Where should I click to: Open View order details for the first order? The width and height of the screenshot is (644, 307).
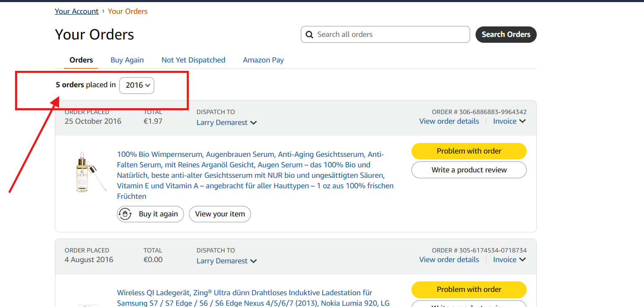click(x=449, y=121)
